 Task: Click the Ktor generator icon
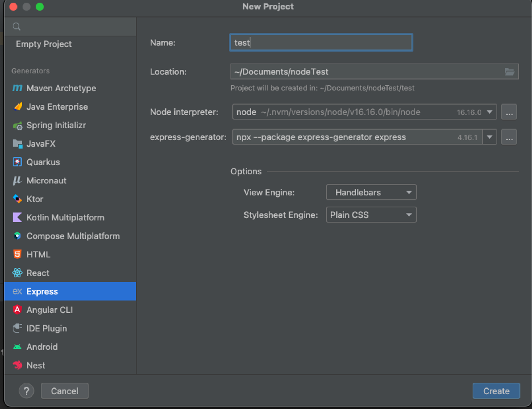17,199
